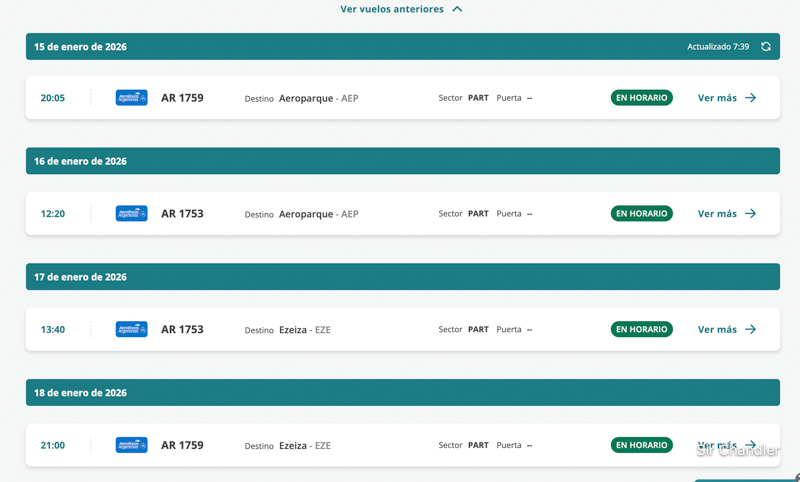Click flight number AR 1753 to Aeroparque

(182, 214)
